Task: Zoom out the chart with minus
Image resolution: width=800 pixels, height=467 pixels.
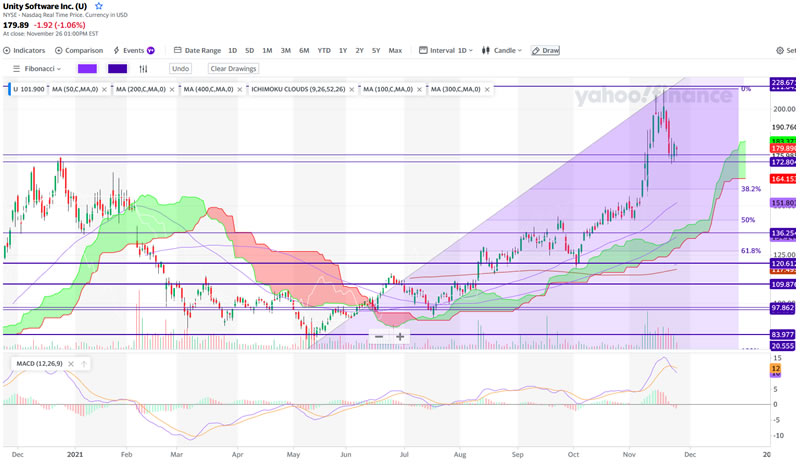Action: pos(379,336)
